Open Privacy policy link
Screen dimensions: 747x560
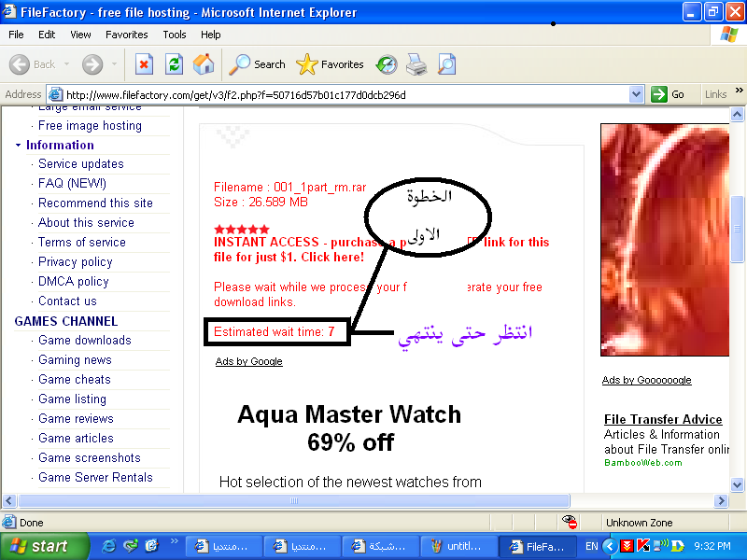coord(76,262)
